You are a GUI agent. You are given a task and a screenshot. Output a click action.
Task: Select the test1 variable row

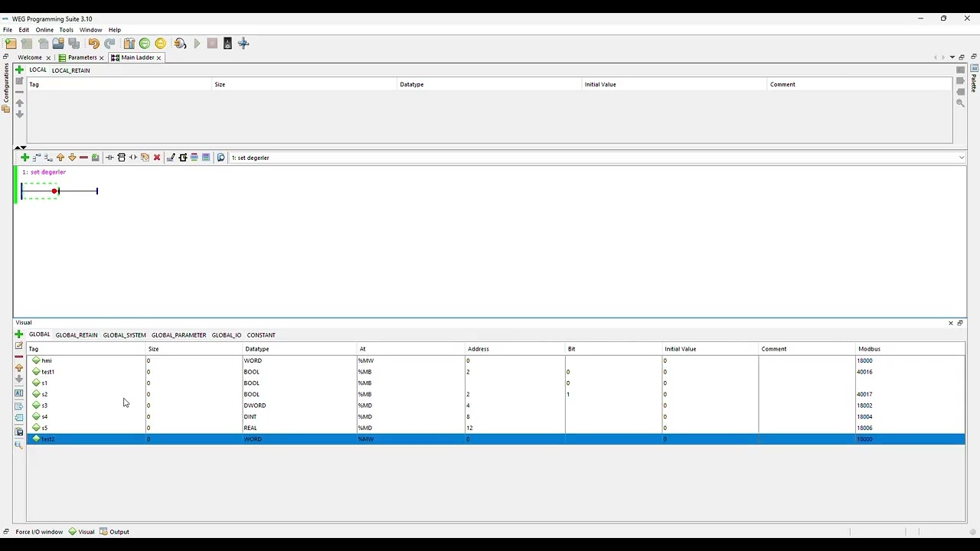(495, 372)
